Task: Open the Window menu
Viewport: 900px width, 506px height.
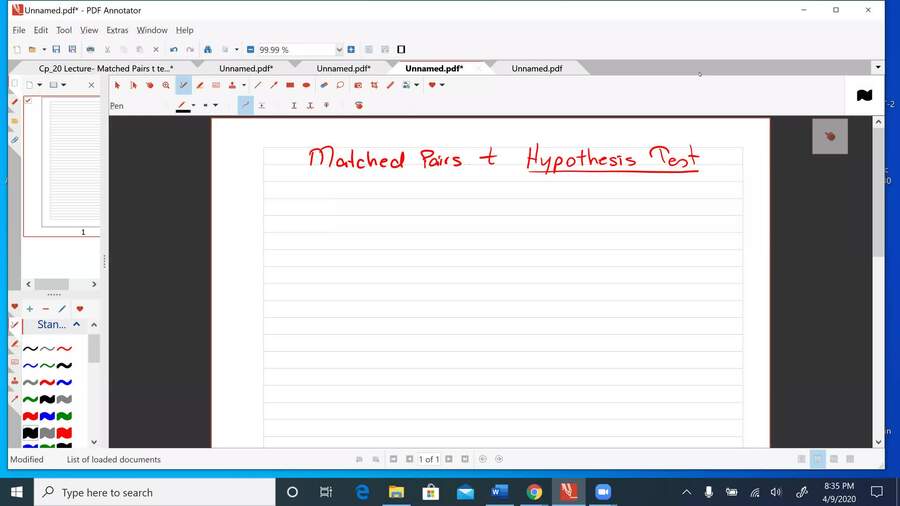Action: (152, 30)
